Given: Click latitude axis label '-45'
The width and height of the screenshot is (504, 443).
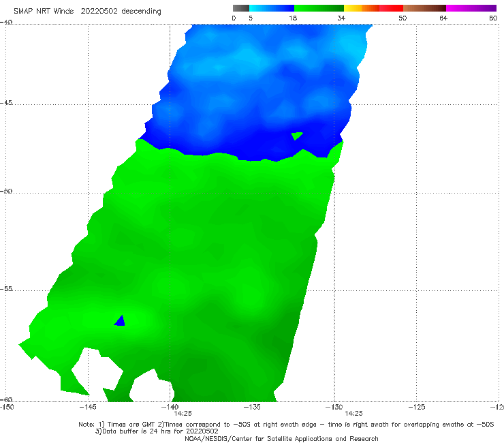Looking at the screenshot, I should click(6, 103).
